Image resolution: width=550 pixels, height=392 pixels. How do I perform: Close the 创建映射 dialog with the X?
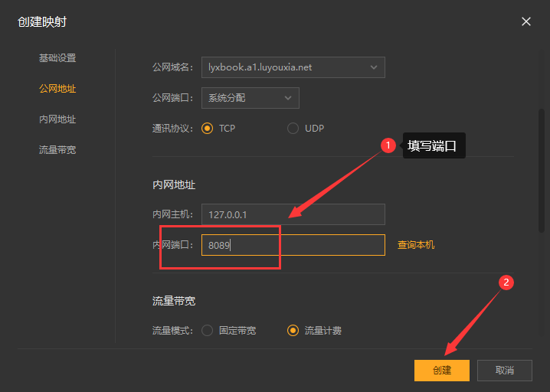pos(525,21)
